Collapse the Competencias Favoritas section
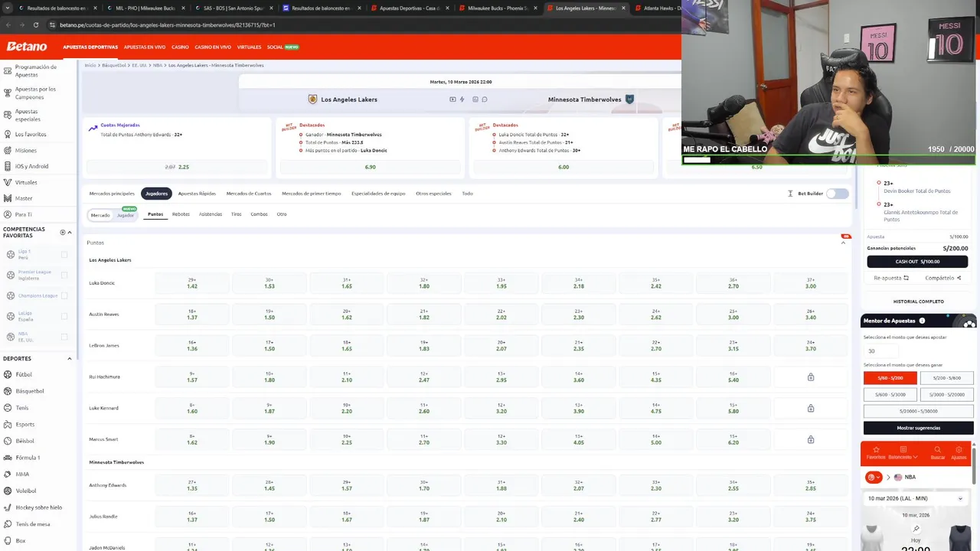 [70, 232]
